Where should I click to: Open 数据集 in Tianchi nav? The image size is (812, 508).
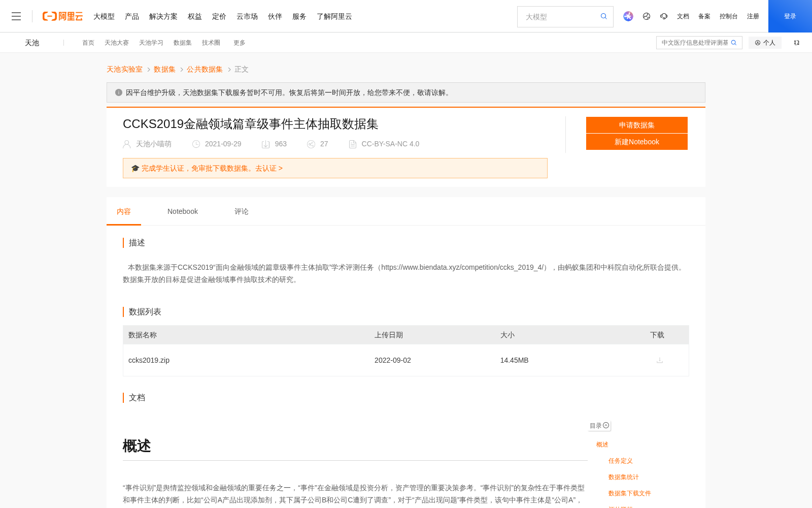[x=183, y=43]
